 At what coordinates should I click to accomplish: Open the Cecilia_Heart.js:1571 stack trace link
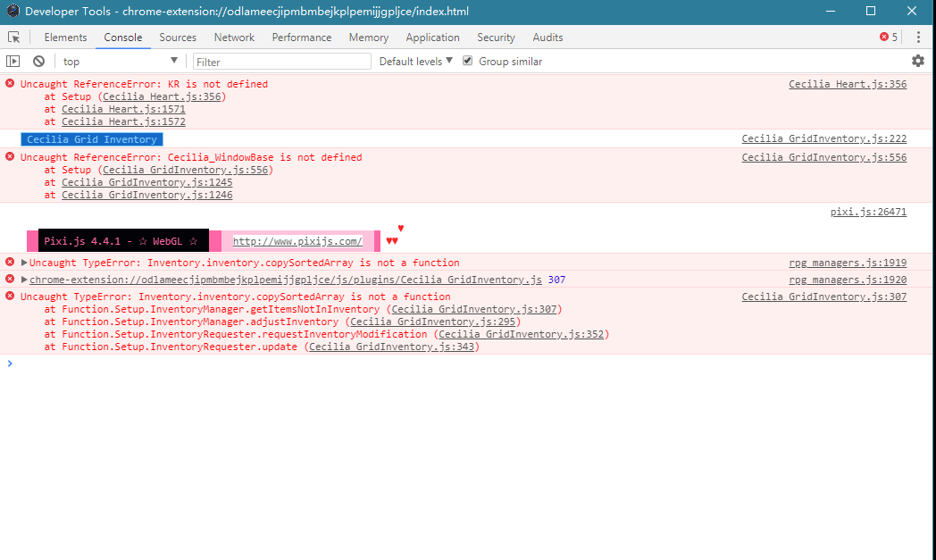(123, 109)
